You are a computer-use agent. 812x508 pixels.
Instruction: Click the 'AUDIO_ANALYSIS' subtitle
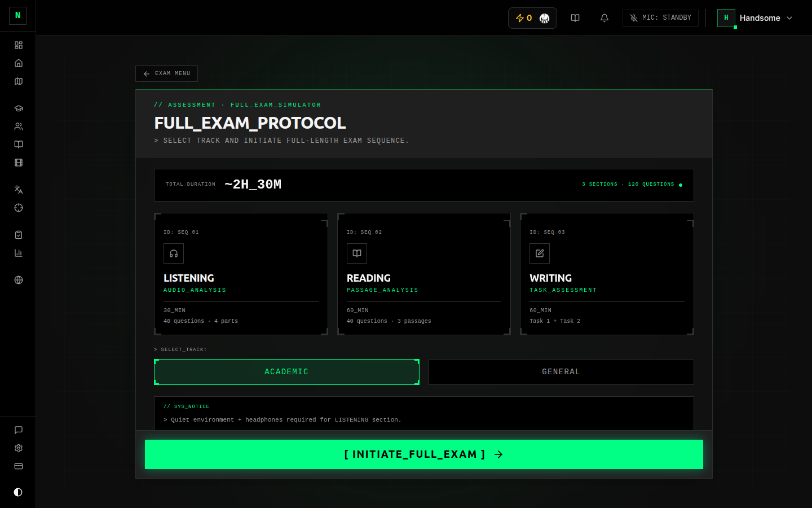pyautogui.click(x=195, y=290)
